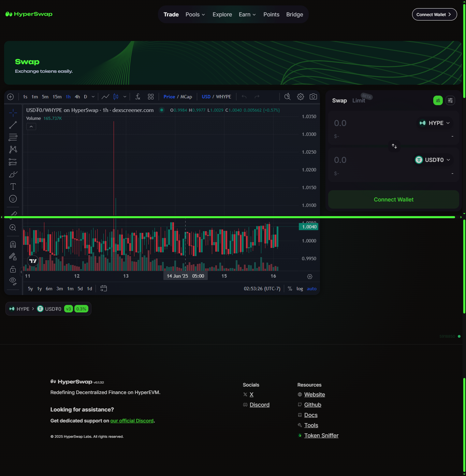Lock all drawing tools

click(13, 269)
